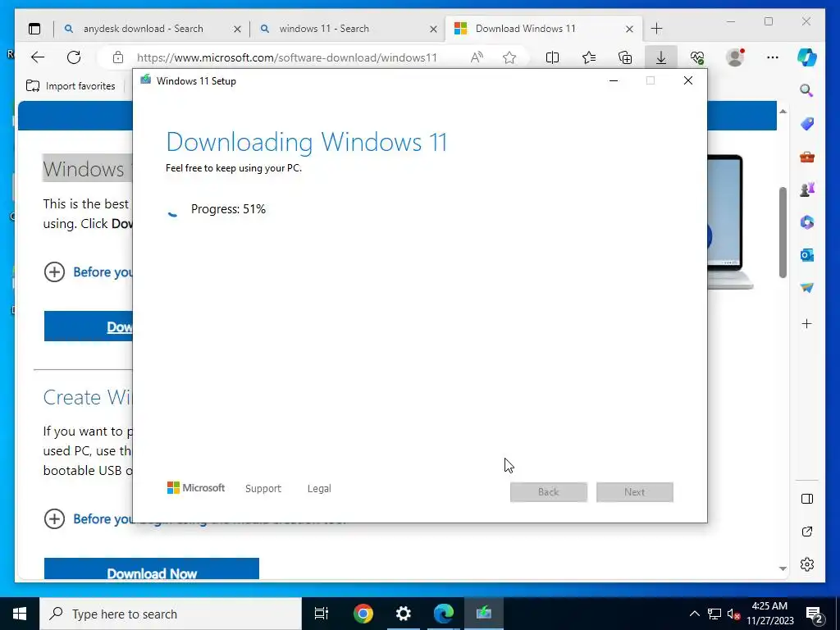Open Task View on the taskbar
Screen dimensions: 840x630
[x=322, y=614]
